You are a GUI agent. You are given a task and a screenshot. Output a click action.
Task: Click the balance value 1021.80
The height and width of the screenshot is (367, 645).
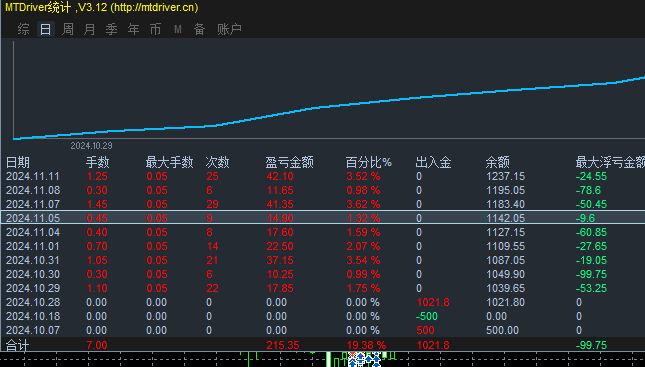pyautogui.click(x=506, y=302)
